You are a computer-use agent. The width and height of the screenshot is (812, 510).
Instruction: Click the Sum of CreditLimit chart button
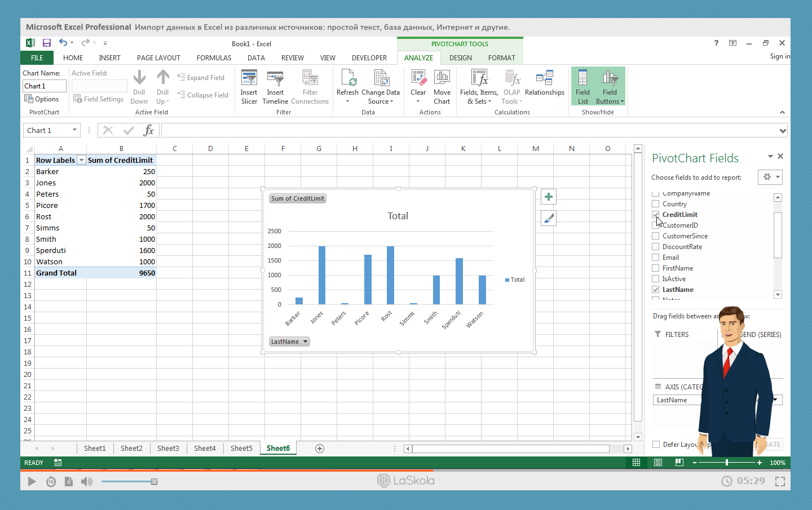click(298, 198)
